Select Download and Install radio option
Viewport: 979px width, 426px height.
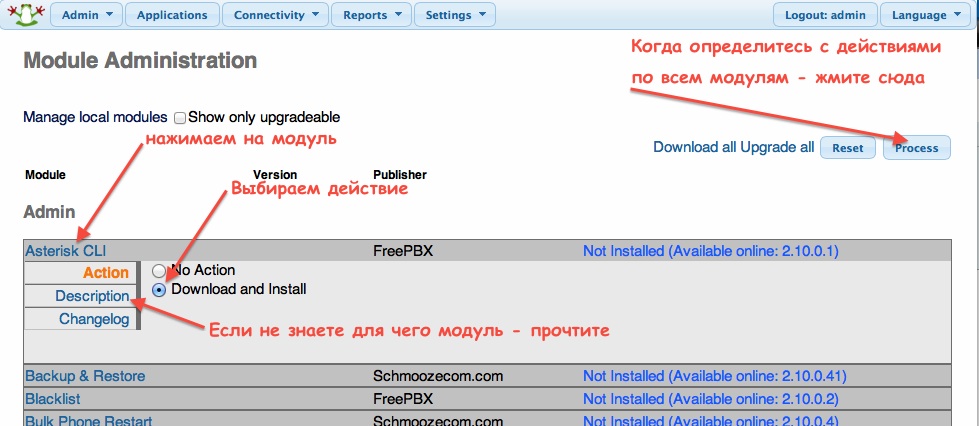[159, 290]
